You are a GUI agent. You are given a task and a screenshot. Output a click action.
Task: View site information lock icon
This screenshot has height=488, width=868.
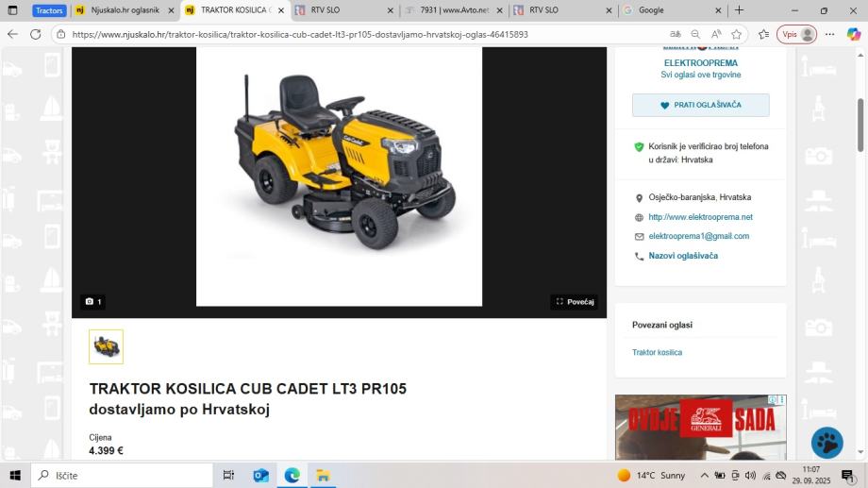61,34
